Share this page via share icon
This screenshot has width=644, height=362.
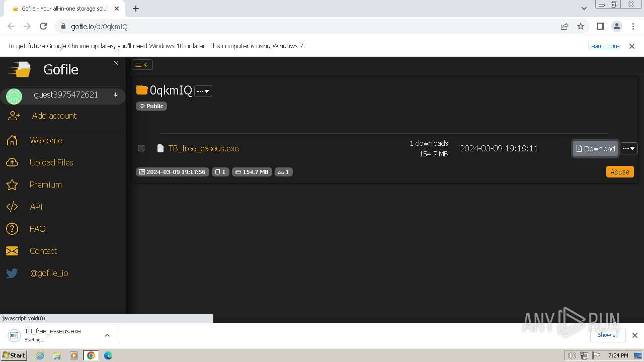(565, 27)
